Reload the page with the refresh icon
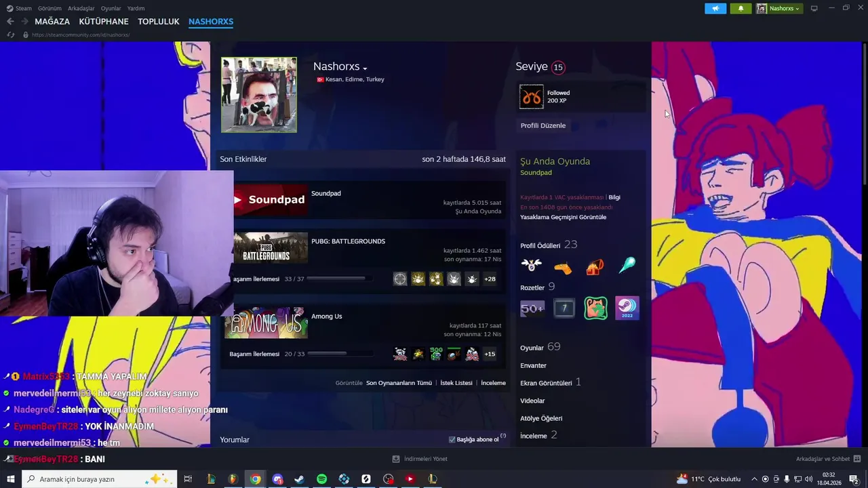868x488 pixels. point(11,35)
